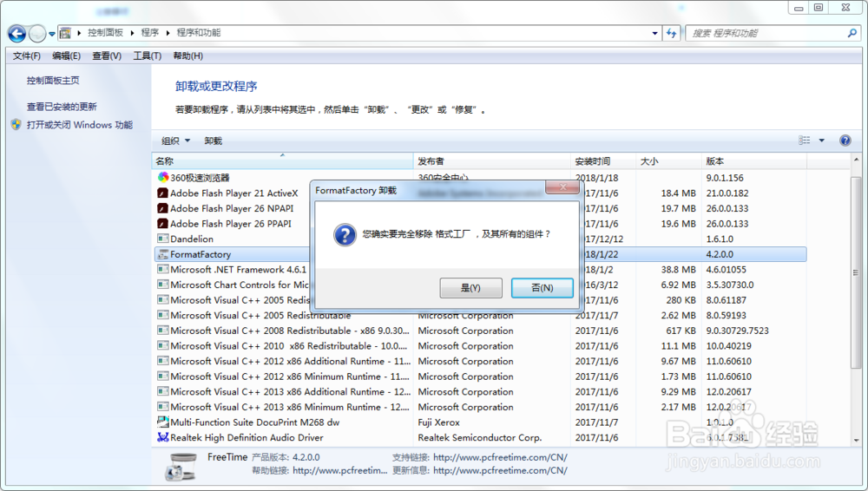868x491 pixels.
Task: Click the 是(Y) confirm button
Action: [471, 288]
